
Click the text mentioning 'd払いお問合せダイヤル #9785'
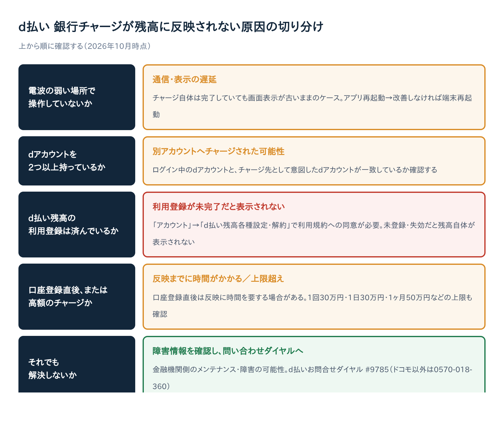pos(312,378)
